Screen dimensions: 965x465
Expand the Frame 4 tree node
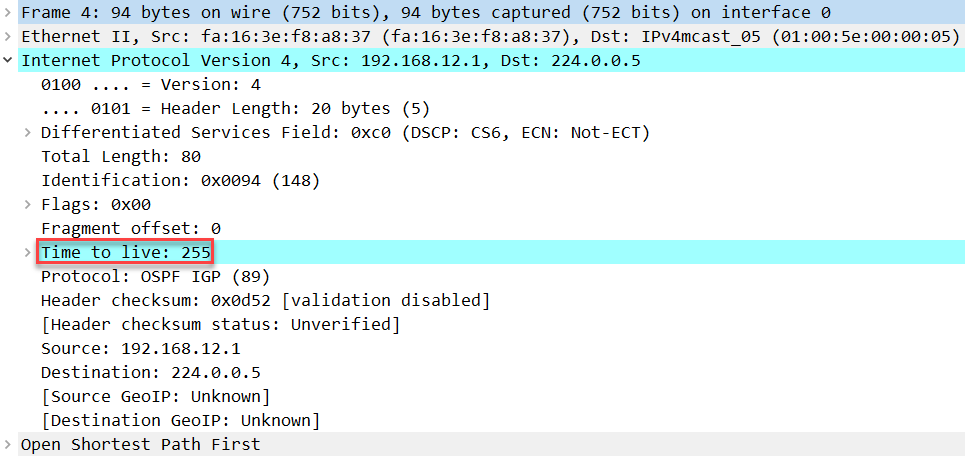[7, 12]
